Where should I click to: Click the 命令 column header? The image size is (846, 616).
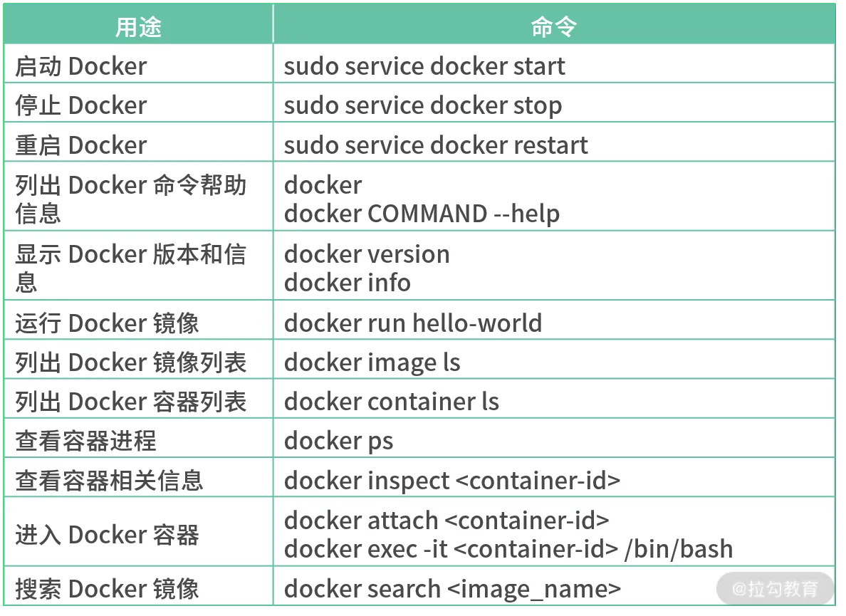click(x=554, y=26)
